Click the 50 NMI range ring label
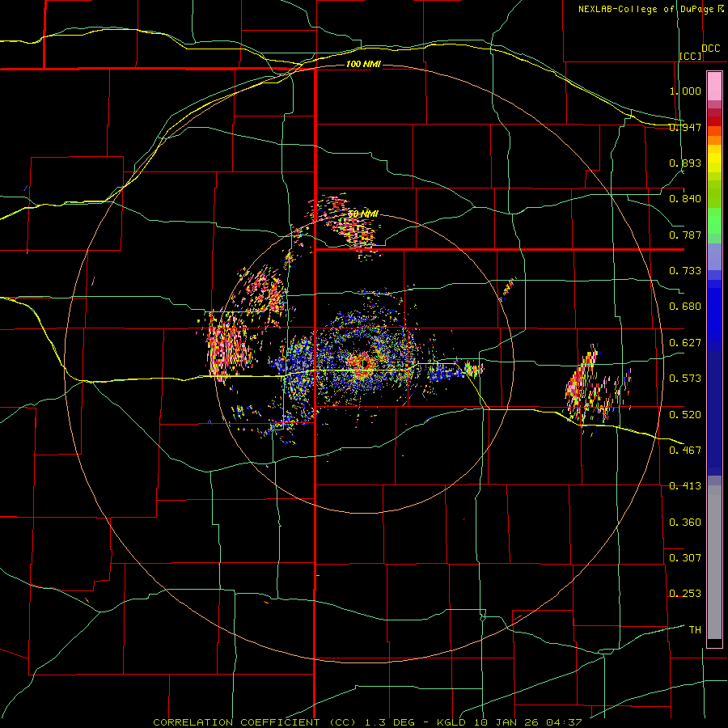This screenshot has height=728, width=728. click(363, 214)
